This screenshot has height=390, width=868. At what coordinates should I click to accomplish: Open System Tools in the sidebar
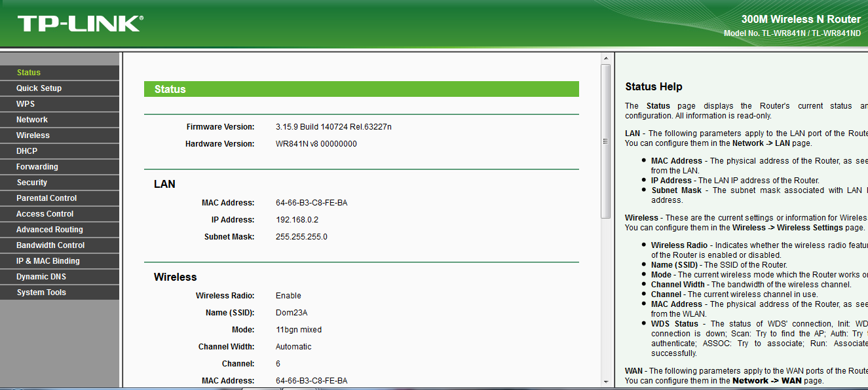tap(41, 292)
